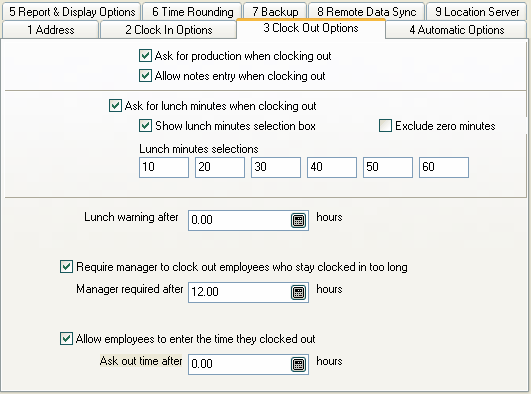Image resolution: width=531 pixels, height=394 pixels.
Task: Open the 5 Report & Display Options tab
Action: [x=72, y=12]
